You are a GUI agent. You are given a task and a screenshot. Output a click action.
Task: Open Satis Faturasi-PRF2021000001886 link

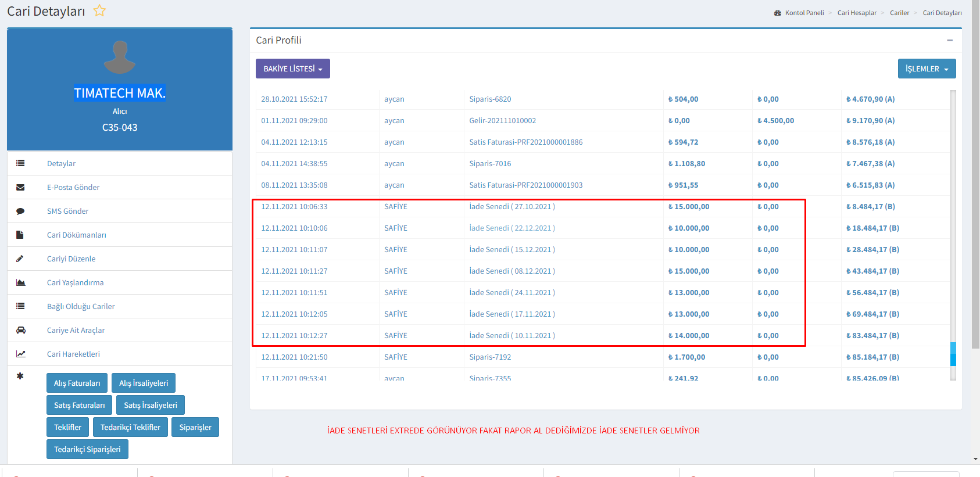pos(525,142)
